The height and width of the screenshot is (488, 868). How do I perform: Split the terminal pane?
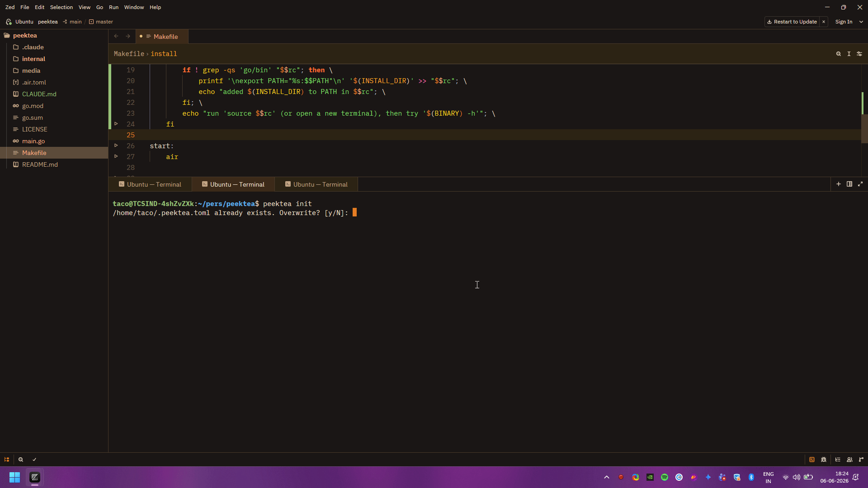click(x=849, y=184)
